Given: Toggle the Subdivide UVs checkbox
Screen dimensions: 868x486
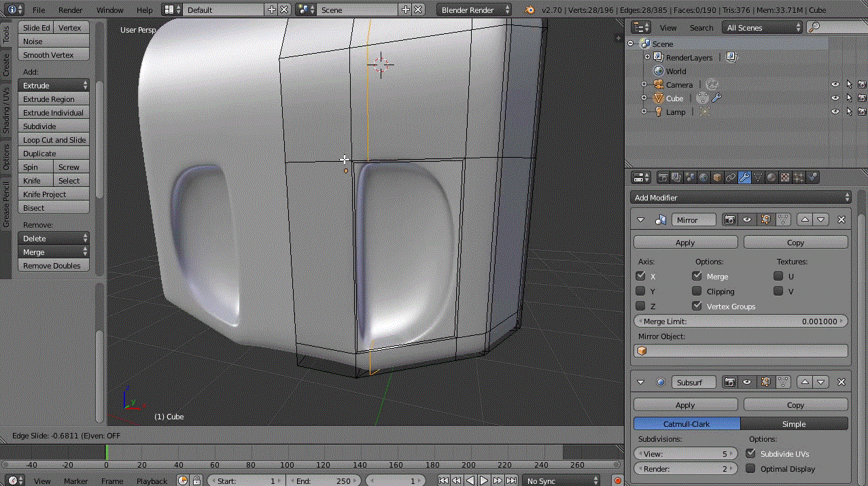Looking at the screenshot, I should [751, 453].
